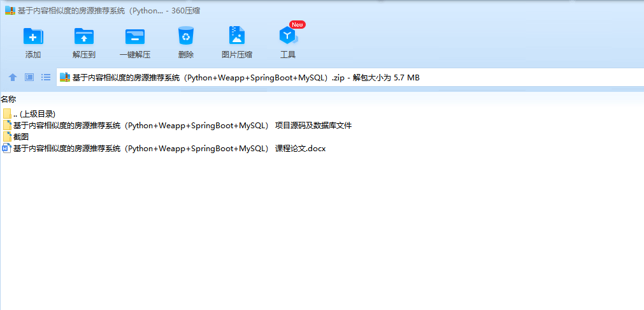Open the 图片压缩 image compression tool
The width and height of the screenshot is (644, 310).
[236, 36]
